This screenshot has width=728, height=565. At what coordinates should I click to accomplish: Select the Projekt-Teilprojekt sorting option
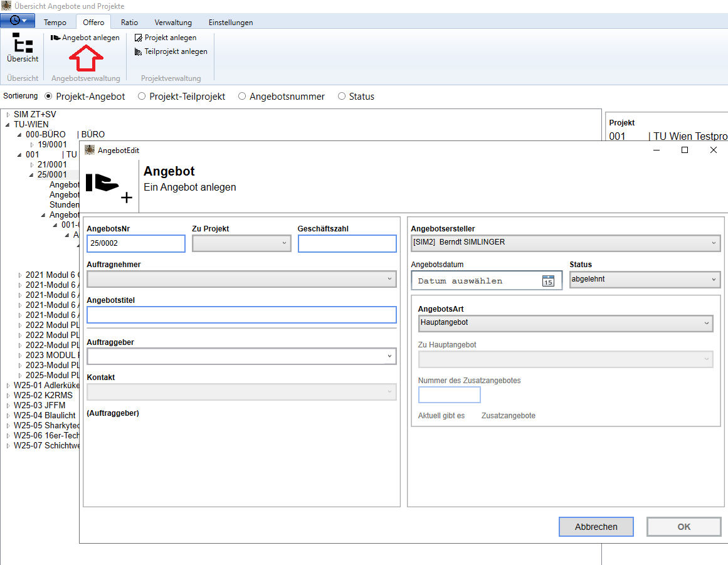tap(142, 97)
